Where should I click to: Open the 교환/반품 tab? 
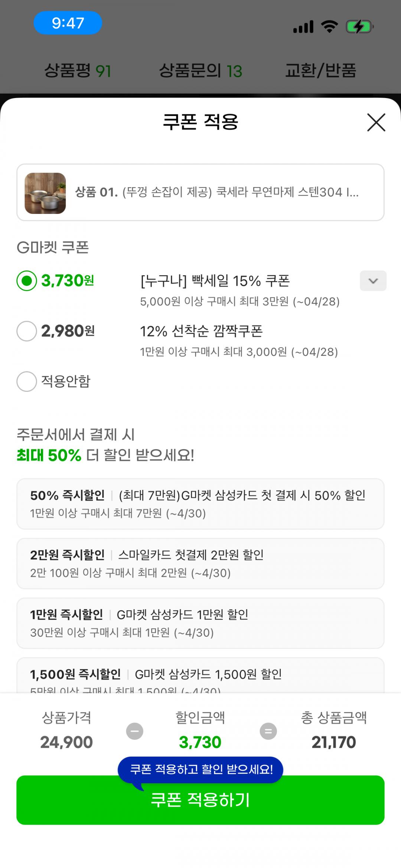[x=320, y=71]
